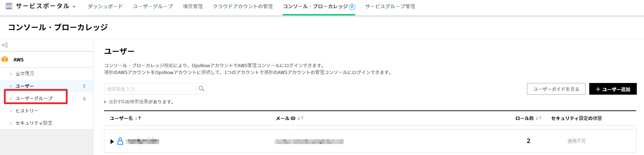Click the search magnifier icon
Image resolution: width=644 pixels, height=155 pixels.
click(202, 89)
